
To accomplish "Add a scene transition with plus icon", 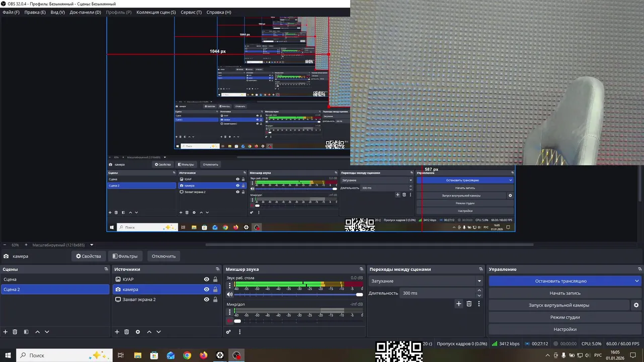I will 458,304.
